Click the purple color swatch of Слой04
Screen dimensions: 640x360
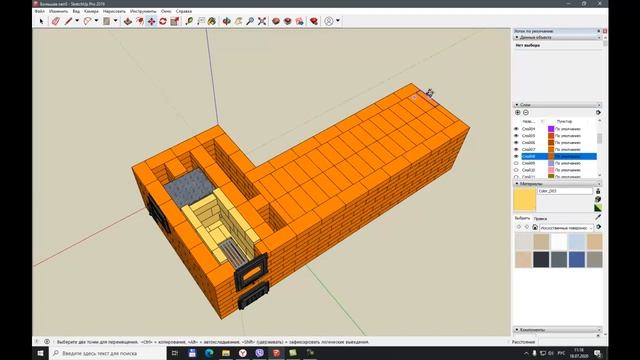pos(551,129)
